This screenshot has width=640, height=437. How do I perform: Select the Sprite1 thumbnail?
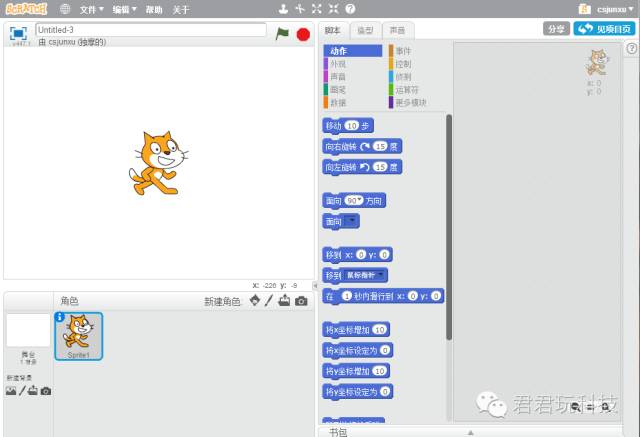pyautogui.click(x=78, y=336)
